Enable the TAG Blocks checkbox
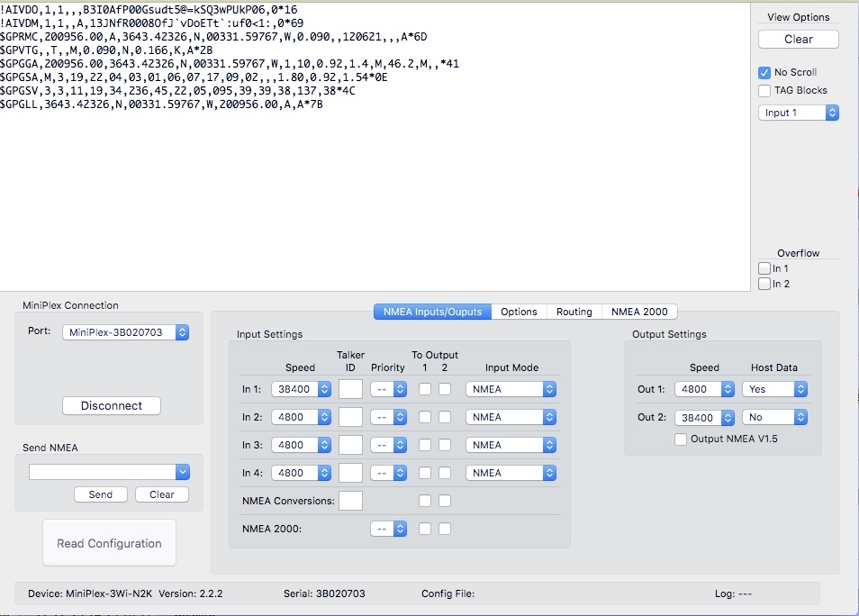 coord(764,90)
